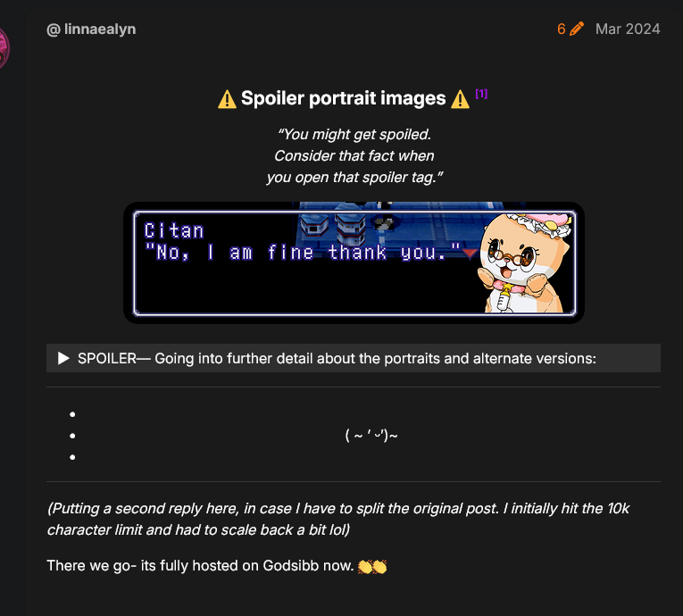This screenshot has height=616, width=683.
Task: Click the italic You might get spoiled quote
Action: click(354, 155)
